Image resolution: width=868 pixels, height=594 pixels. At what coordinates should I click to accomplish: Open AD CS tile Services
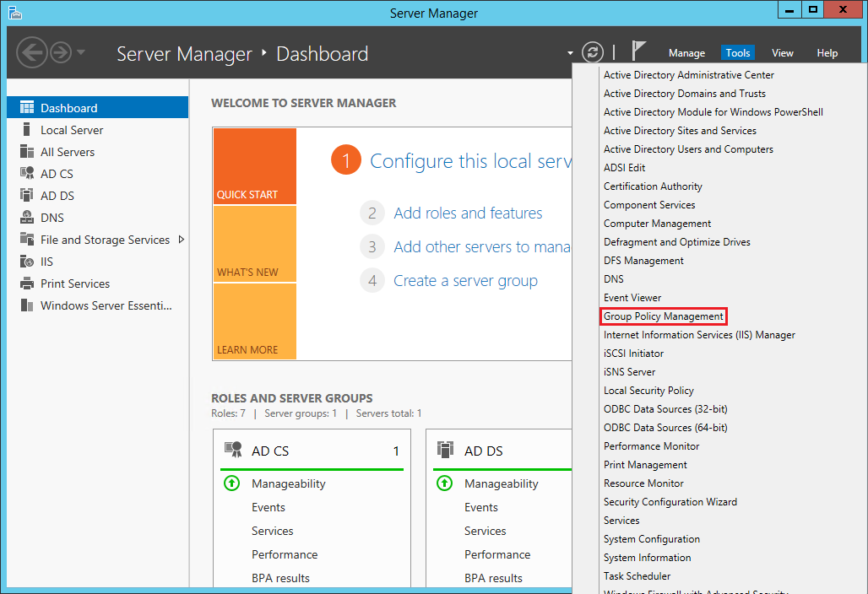pos(273,531)
